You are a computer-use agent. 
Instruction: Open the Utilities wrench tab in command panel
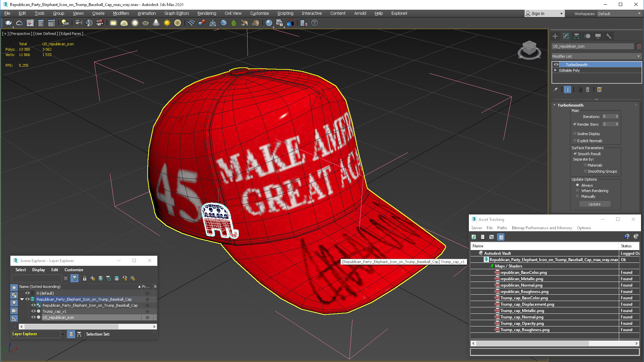coord(609,36)
